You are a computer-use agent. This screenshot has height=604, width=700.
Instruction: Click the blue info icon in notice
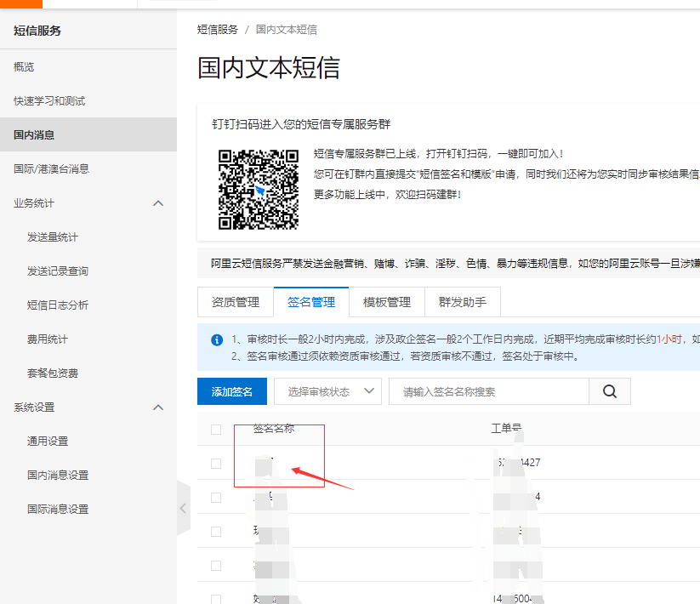(217, 340)
